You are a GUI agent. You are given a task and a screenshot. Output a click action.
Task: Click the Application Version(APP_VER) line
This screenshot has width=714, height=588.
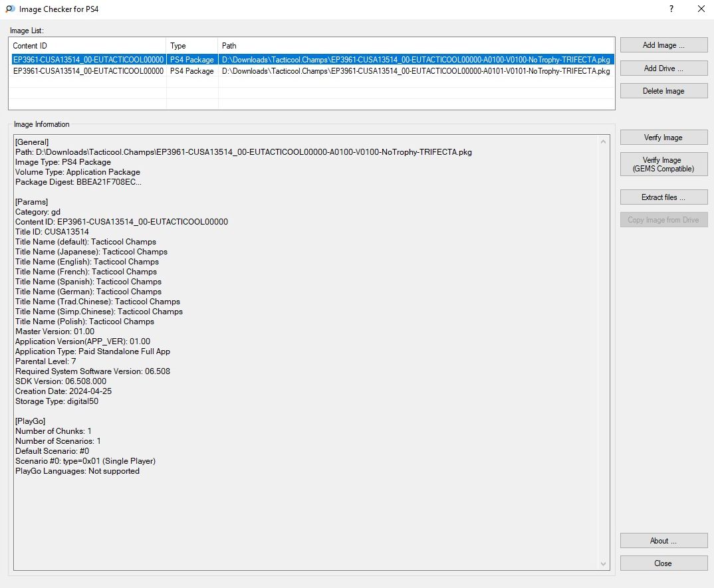82,342
